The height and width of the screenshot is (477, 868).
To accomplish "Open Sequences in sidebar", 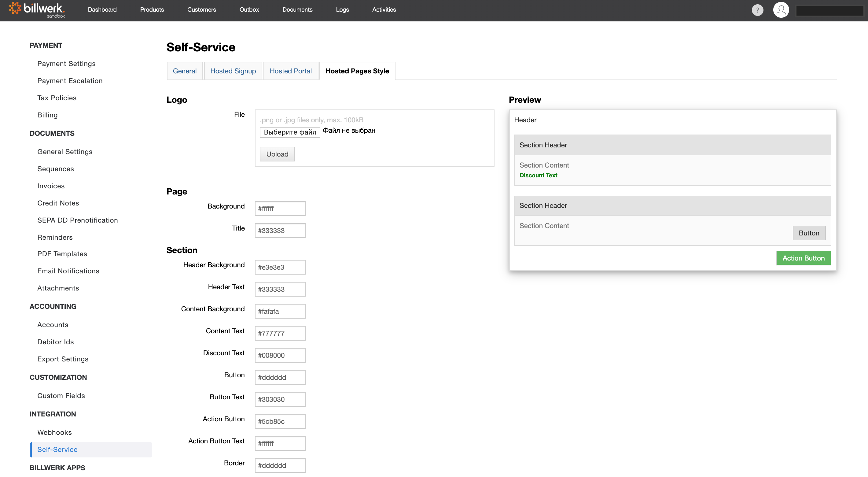I will pos(56,169).
